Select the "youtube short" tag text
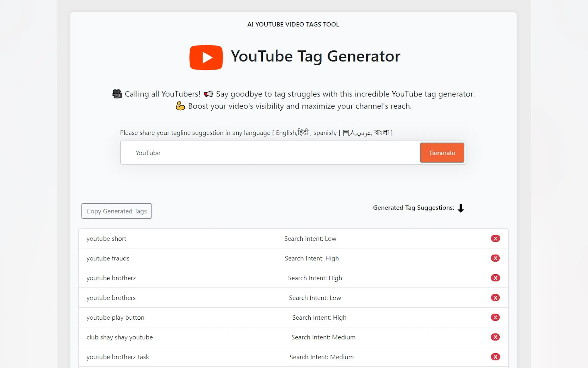588x368 pixels. [106, 238]
